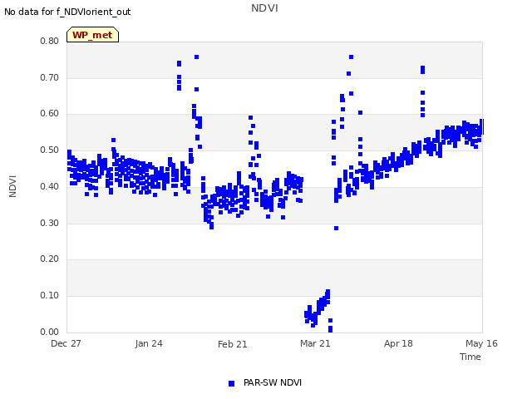Click the 0.30 y-axis tick label
Screen dimensions: 532x399
point(50,223)
